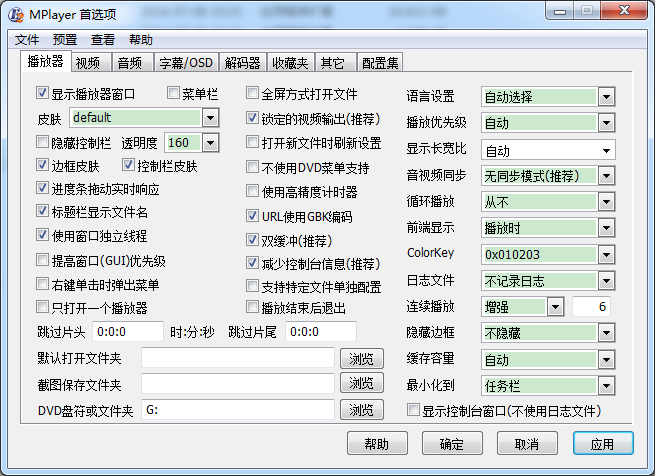Viewport: 655px width, 476px height.
Task: Click the 确定 button
Action: click(x=452, y=443)
